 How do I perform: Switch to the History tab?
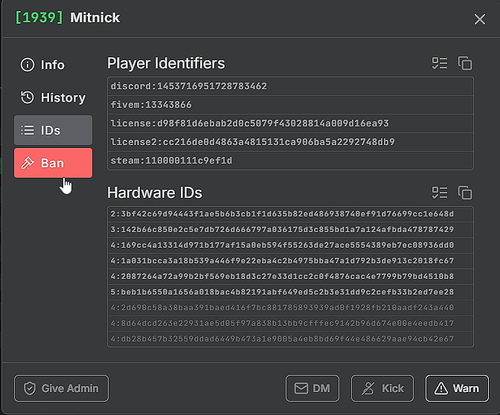[x=53, y=97]
